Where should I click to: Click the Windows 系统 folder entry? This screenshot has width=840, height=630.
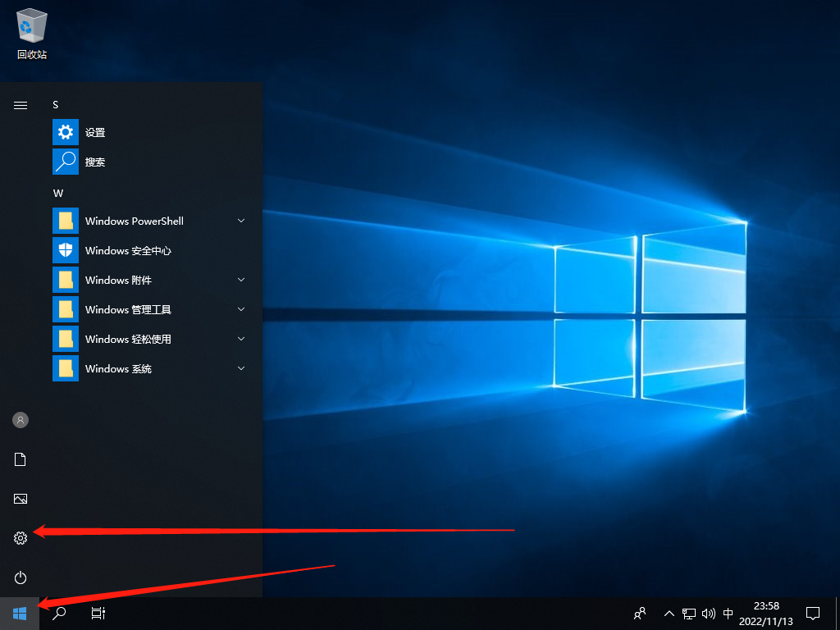(x=150, y=368)
